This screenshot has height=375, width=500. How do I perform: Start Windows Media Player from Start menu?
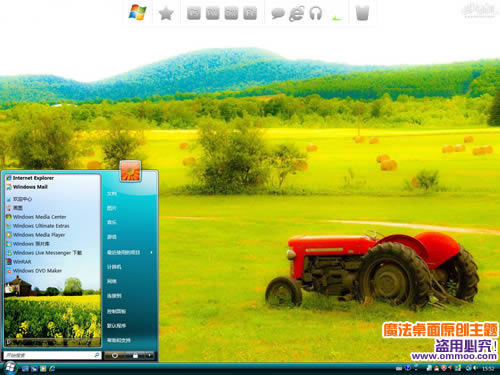(x=35, y=235)
